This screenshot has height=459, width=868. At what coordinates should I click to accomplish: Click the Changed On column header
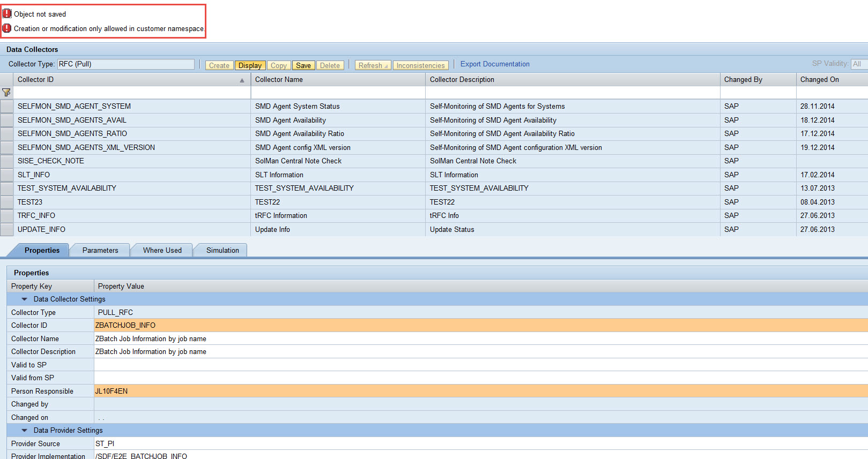[832, 79]
